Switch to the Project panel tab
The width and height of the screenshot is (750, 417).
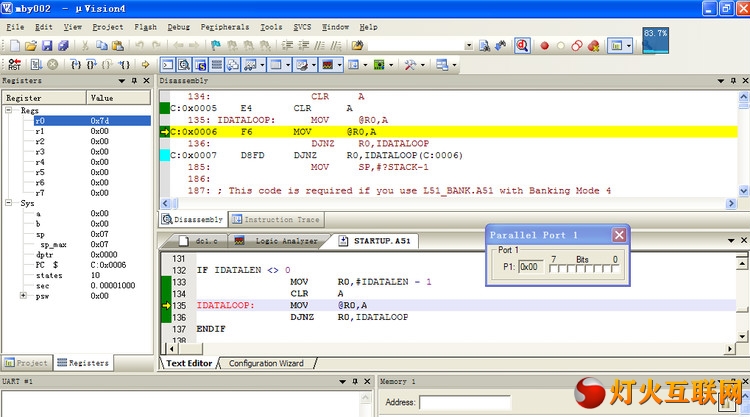(x=26, y=363)
